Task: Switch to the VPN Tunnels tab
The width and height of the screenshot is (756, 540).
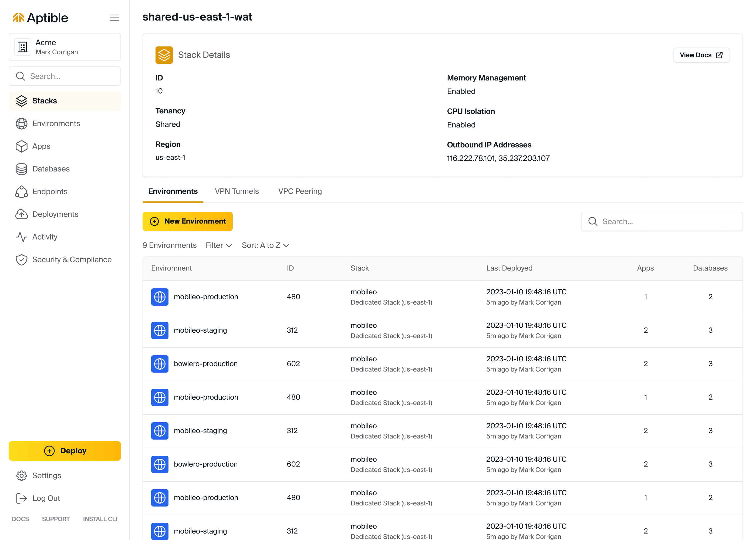Action: tap(237, 191)
